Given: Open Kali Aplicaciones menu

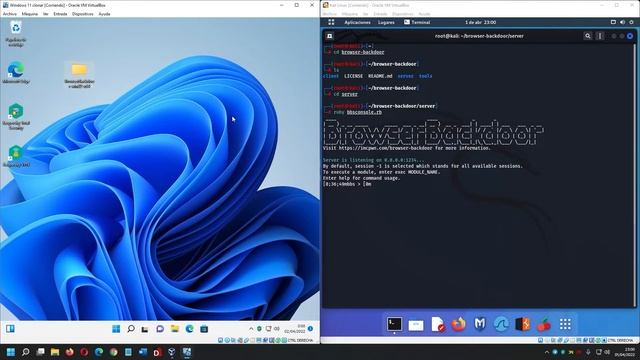Looking at the screenshot, I should [357, 22].
